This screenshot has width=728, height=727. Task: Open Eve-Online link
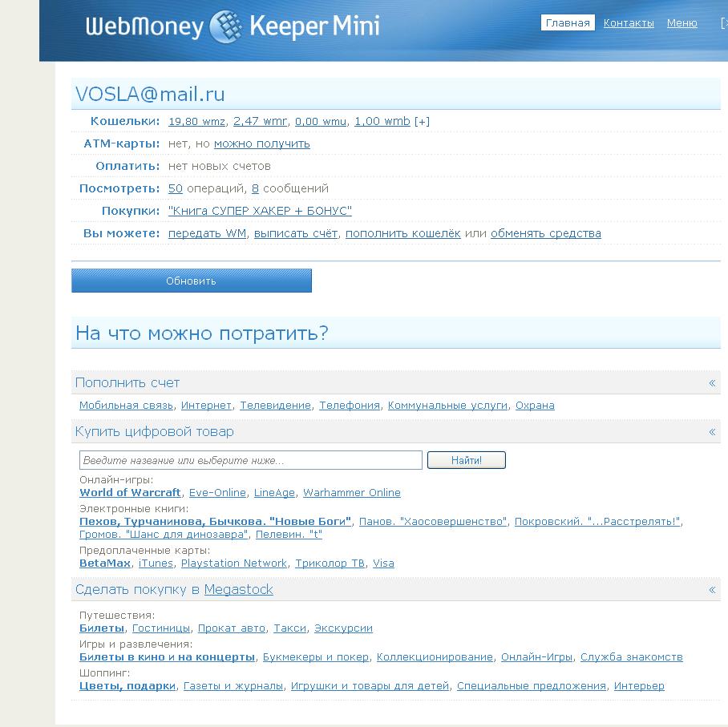(217, 493)
